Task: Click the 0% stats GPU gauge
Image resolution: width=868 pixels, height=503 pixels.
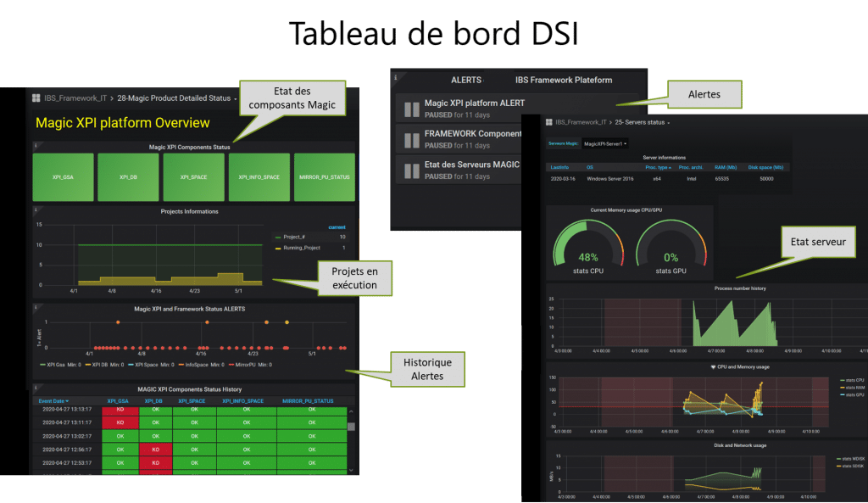Action: click(x=671, y=247)
